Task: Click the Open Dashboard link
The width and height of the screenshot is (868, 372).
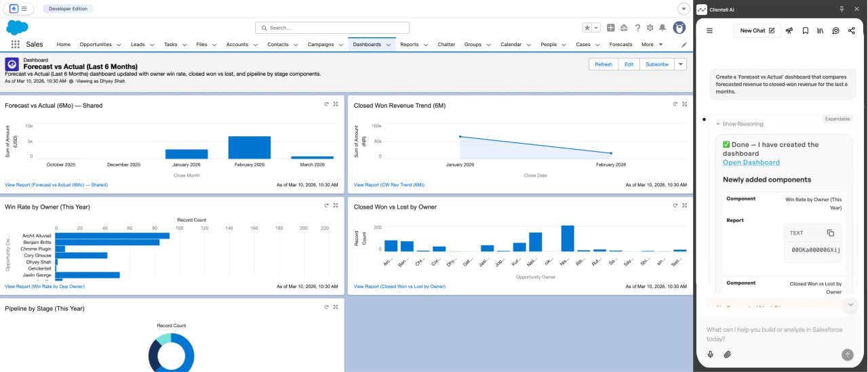Action: (751, 163)
